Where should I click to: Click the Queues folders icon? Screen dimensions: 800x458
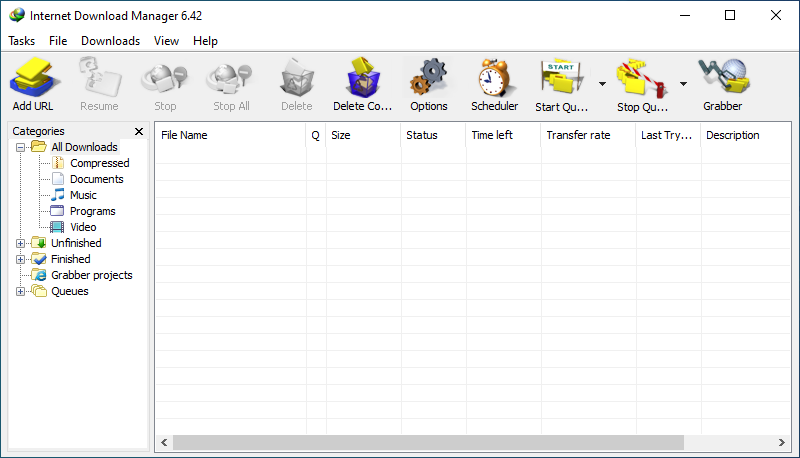point(39,291)
